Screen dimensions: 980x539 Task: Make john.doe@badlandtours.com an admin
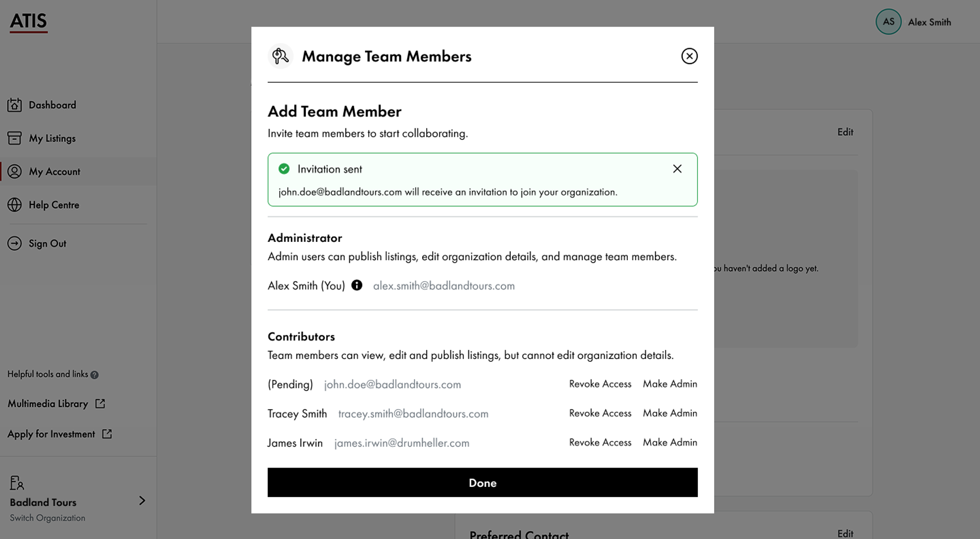[x=670, y=384]
